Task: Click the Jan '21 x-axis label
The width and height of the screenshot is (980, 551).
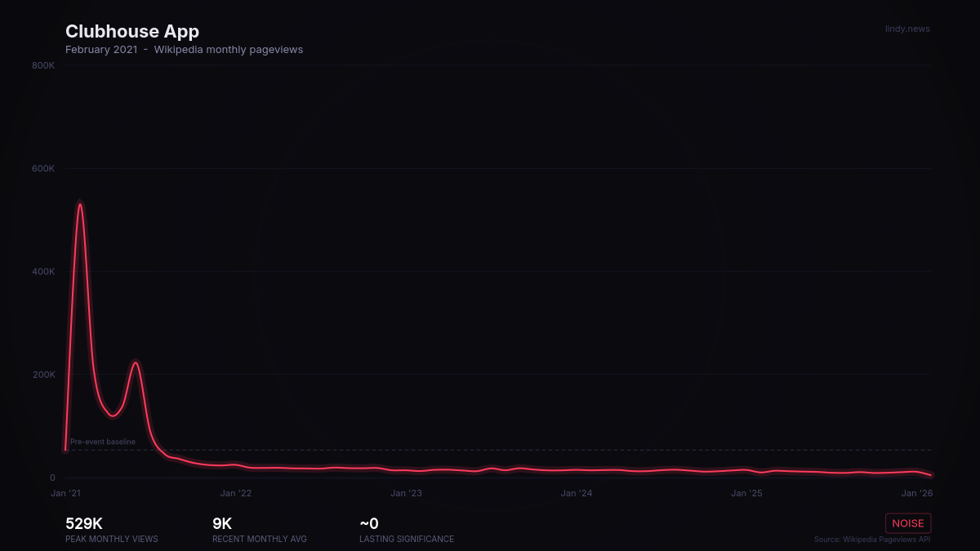Action: pyautogui.click(x=66, y=493)
